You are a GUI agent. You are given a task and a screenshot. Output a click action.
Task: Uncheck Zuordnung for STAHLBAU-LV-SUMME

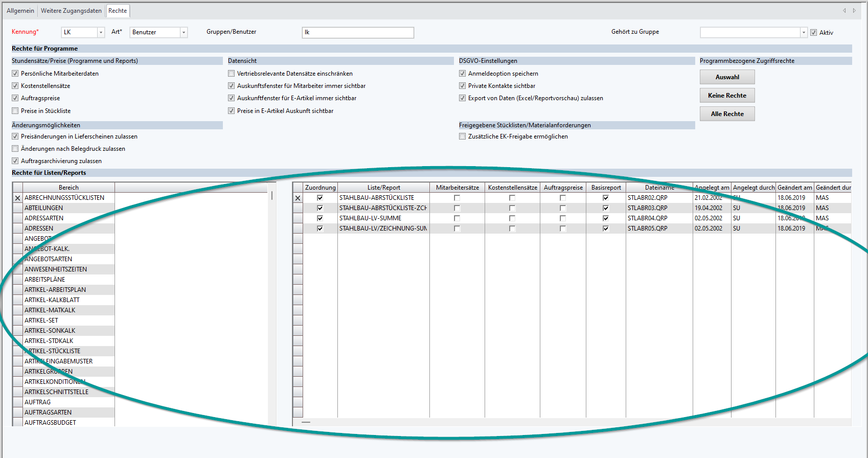[x=320, y=218]
